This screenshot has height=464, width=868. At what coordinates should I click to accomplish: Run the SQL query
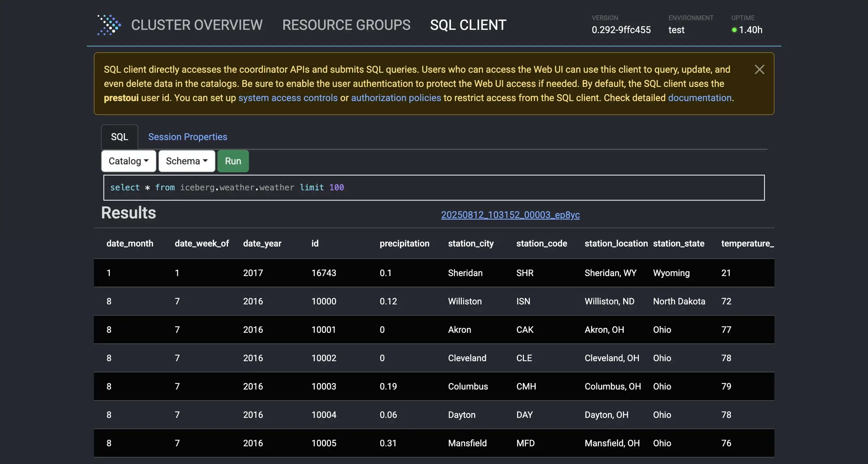click(x=233, y=161)
